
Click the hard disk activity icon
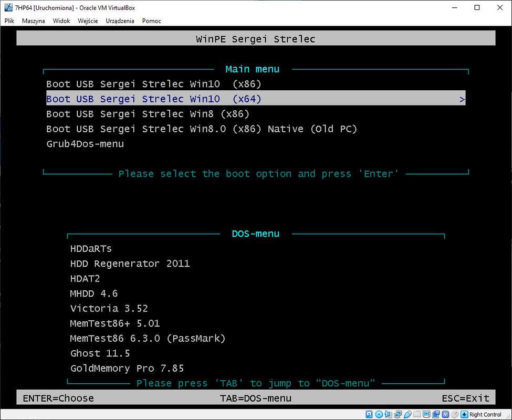[369, 414]
